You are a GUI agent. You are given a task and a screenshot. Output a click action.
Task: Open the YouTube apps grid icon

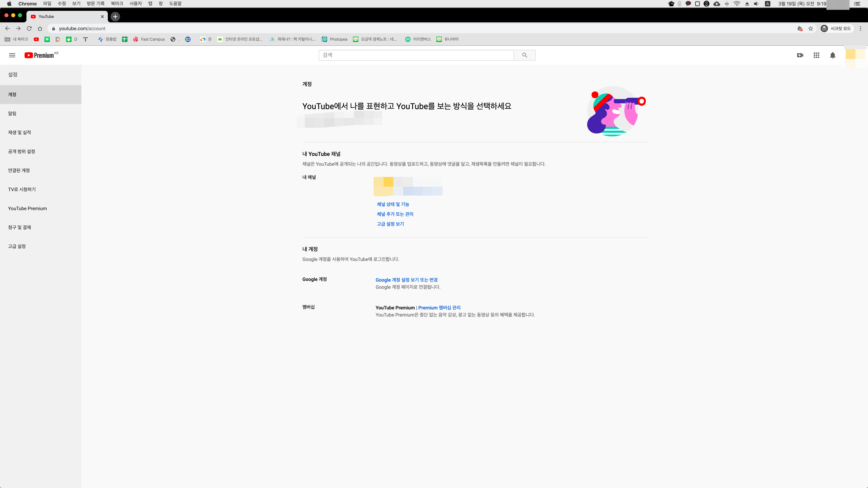[x=816, y=55]
